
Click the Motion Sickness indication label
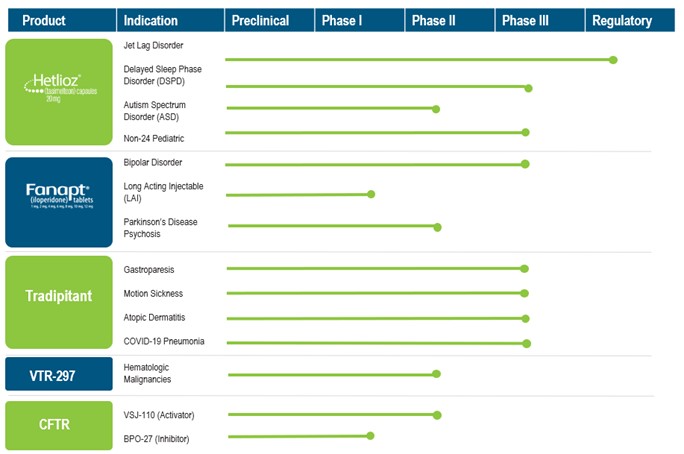click(153, 294)
